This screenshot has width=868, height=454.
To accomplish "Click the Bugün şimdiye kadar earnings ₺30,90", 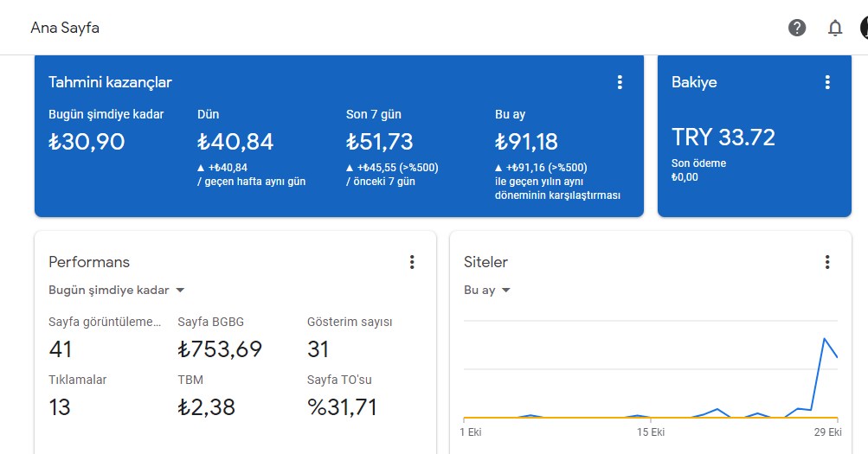I will [x=87, y=142].
